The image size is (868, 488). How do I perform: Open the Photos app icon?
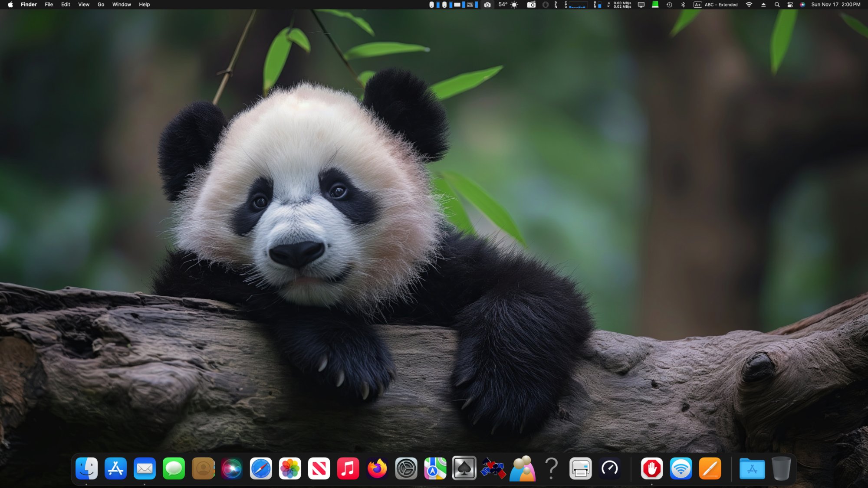(x=290, y=468)
